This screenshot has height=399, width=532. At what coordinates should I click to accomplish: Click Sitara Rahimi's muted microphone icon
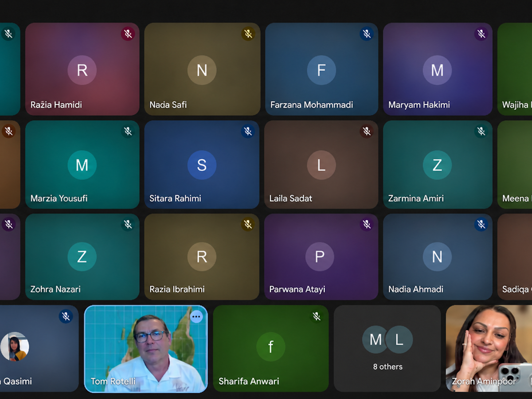pos(248,131)
